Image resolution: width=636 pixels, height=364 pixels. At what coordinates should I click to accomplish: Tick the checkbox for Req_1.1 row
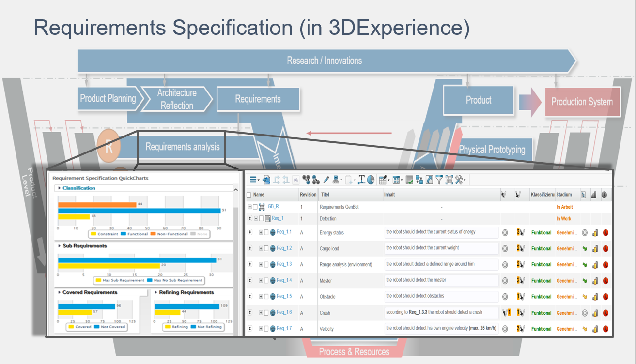coord(266,233)
